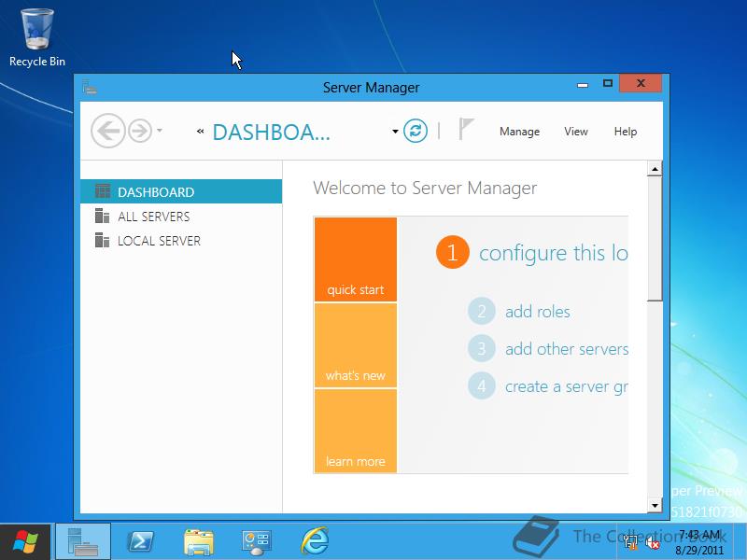The image size is (747, 560).
Task: Click the orange number 1 circle
Action: 453,252
